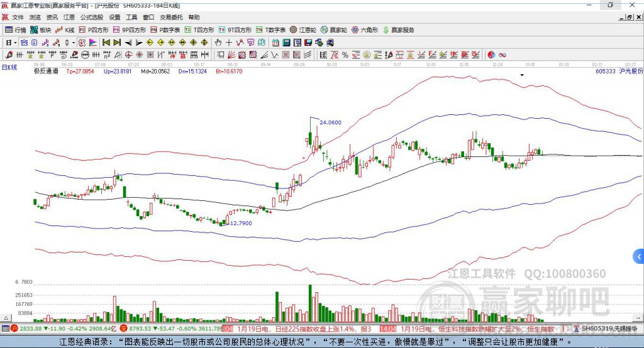Jump to first bar with skip-start icon
The height and width of the screenshot is (348, 644).
pos(106,43)
